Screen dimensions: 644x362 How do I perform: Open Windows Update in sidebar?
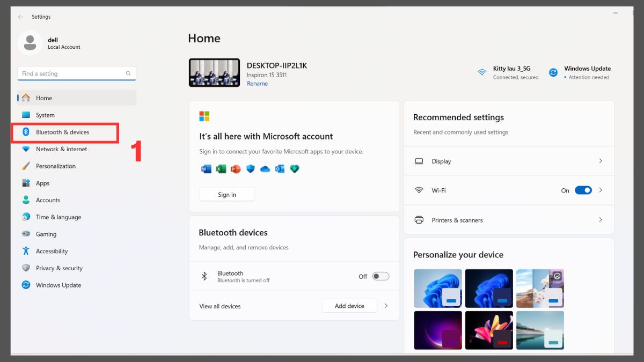[77, 285]
